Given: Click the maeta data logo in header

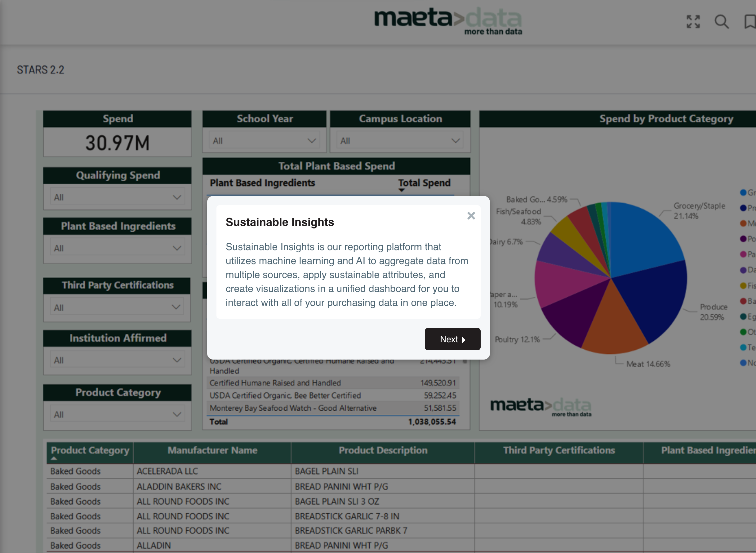Looking at the screenshot, I should (448, 21).
